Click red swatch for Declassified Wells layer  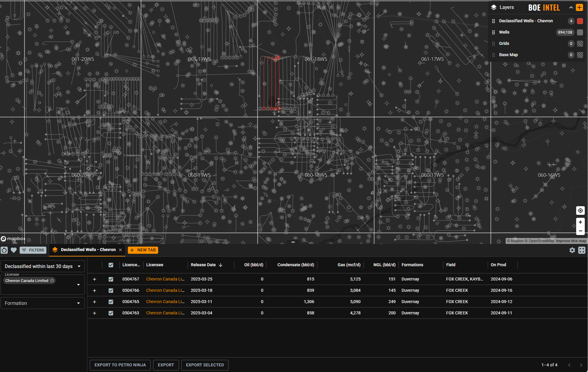(580, 21)
